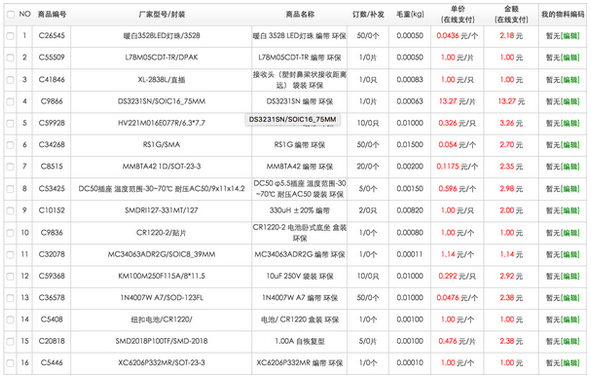
Task: Click the 0.0436 元/个 unit price
Action: pyautogui.click(x=457, y=36)
